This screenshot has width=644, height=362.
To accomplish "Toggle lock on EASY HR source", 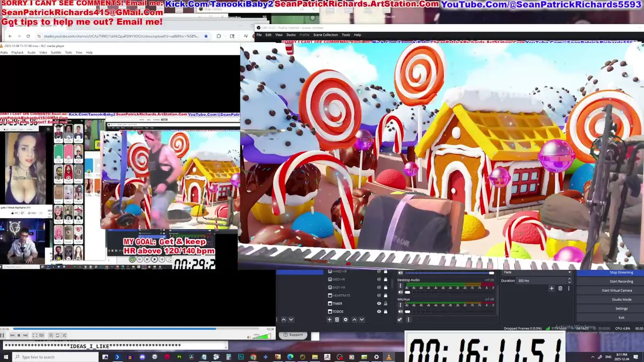I will pyautogui.click(x=386, y=287).
